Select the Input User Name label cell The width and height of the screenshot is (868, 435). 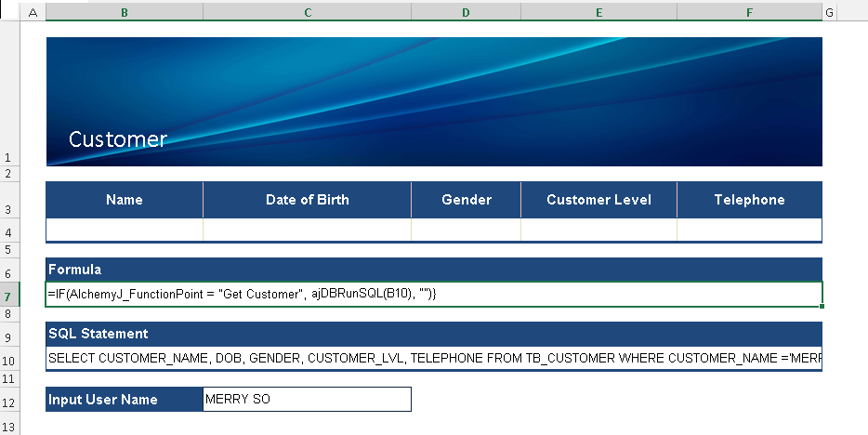[x=124, y=400]
